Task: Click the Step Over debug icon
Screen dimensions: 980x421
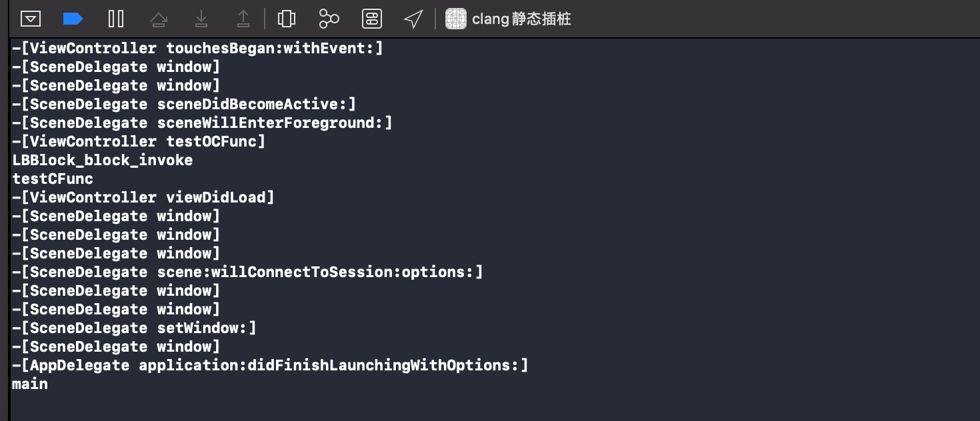Action: tap(158, 19)
